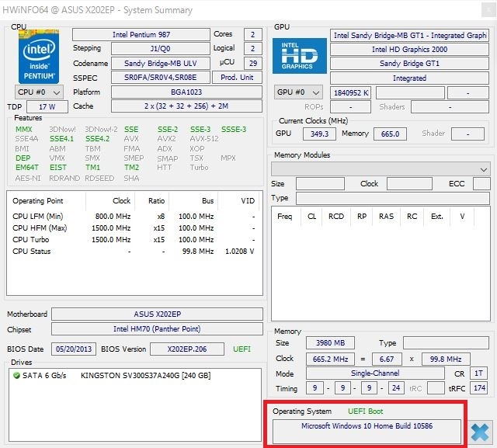The image size is (497, 448).
Task: Close the summary with the blue X
Action: tap(480, 432)
